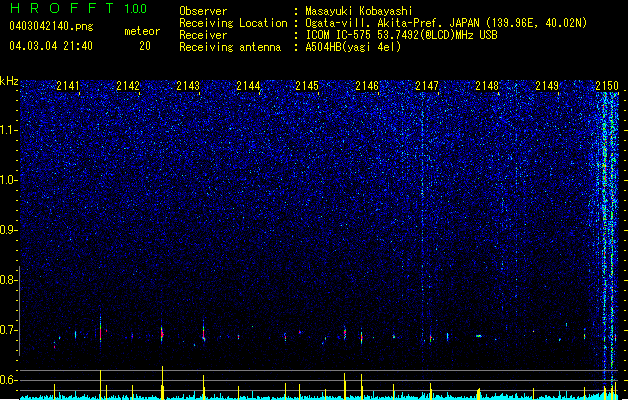
Task: Click the kHz axis unit label
Action: pos(9,81)
